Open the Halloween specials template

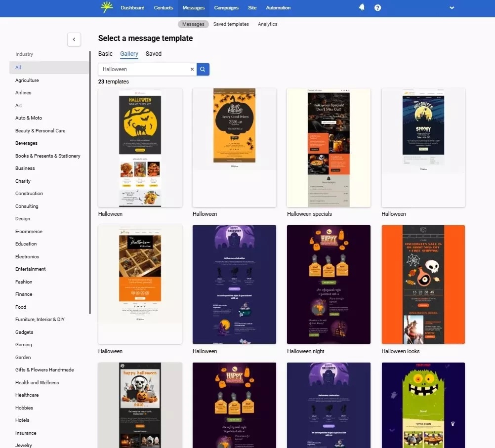pyautogui.click(x=329, y=148)
